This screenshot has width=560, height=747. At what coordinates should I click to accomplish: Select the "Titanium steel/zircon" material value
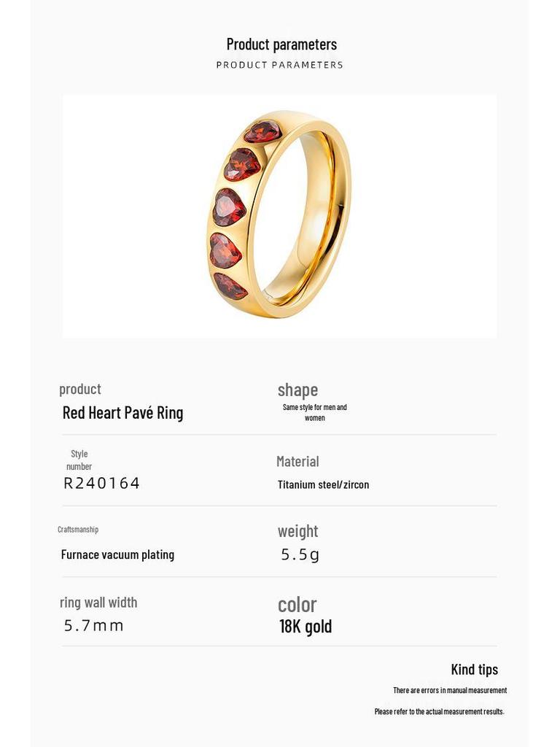(x=323, y=484)
